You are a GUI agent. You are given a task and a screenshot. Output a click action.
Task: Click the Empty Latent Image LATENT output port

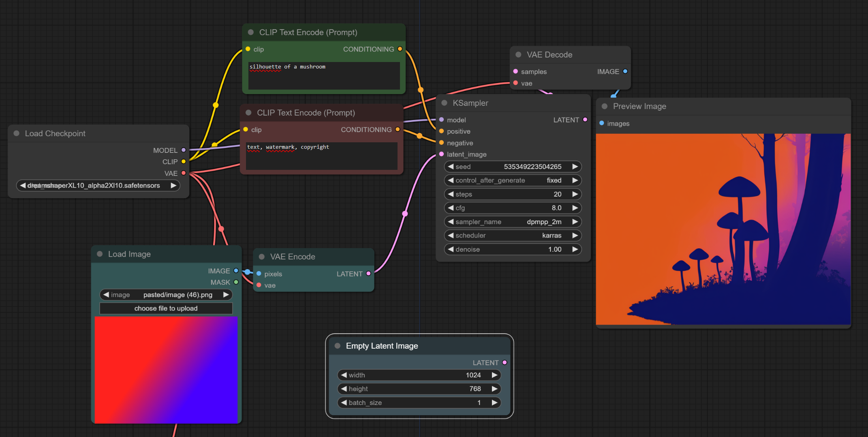505,362
